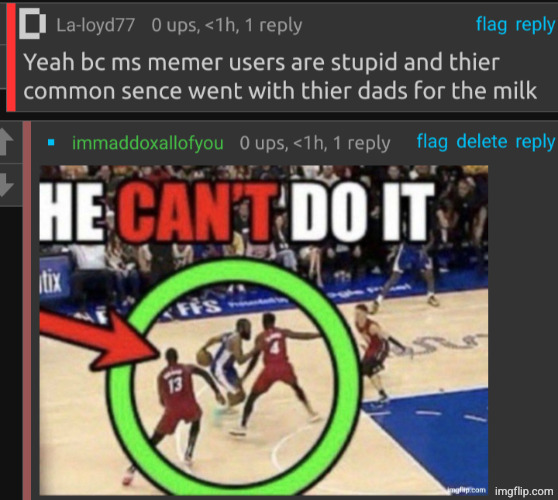Open the immaddoxallofyou user profile
The width and height of the screenshot is (558, 500).
148,143
